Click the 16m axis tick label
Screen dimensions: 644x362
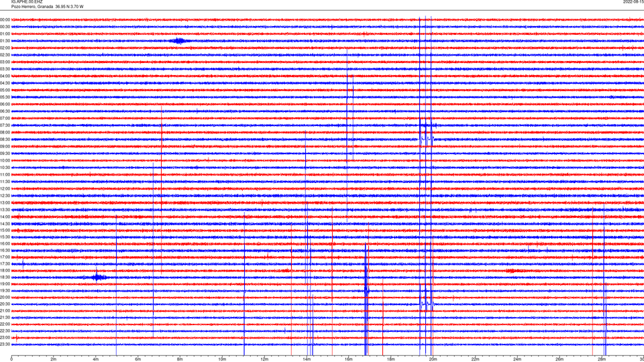[349, 359]
